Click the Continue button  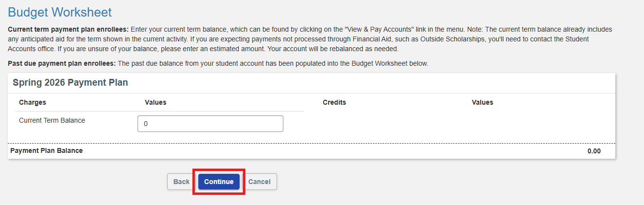[x=219, y=182]
